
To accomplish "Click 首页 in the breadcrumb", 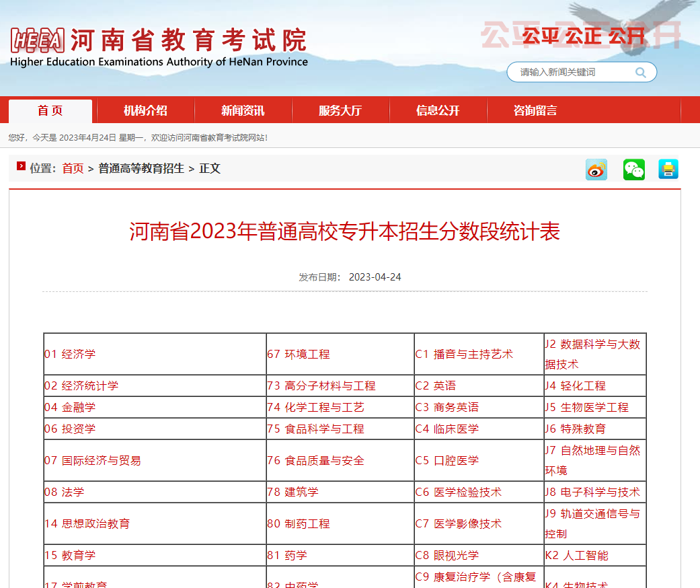I will click(x=73, y=168).
